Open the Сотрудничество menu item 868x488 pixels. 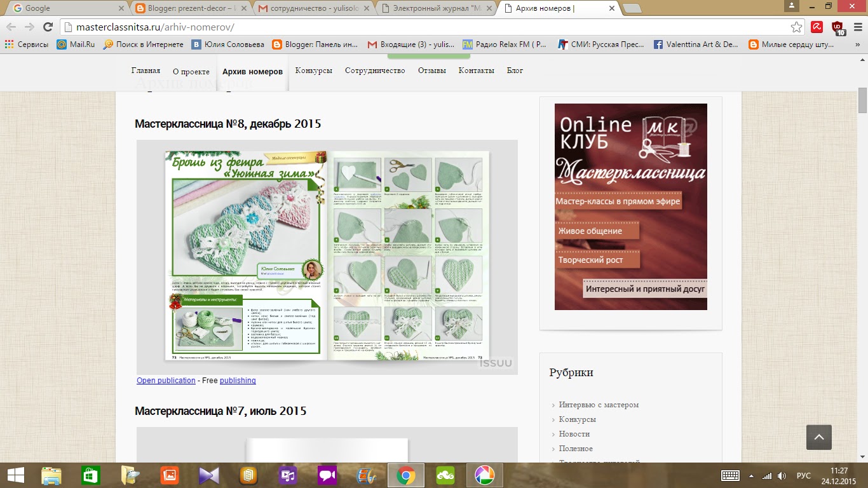coord(375,71)
